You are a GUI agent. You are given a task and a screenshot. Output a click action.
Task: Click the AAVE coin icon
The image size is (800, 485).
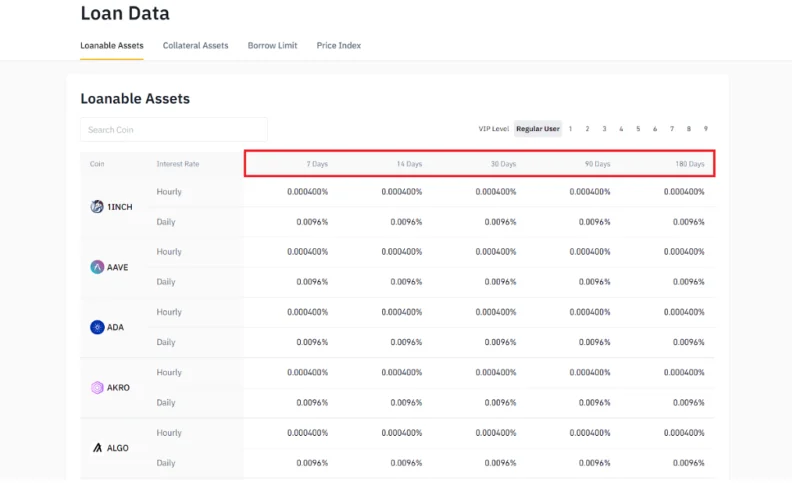tap(97, 267)
